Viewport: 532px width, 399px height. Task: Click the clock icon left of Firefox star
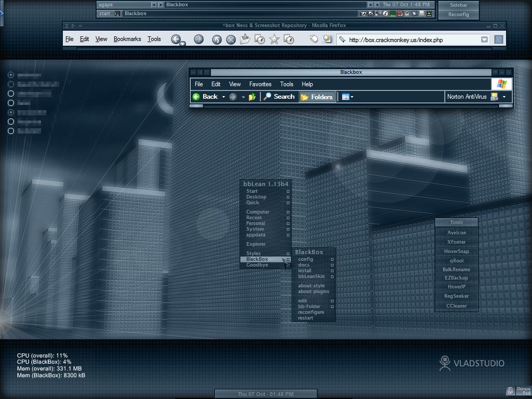click(x=260, y=39)
